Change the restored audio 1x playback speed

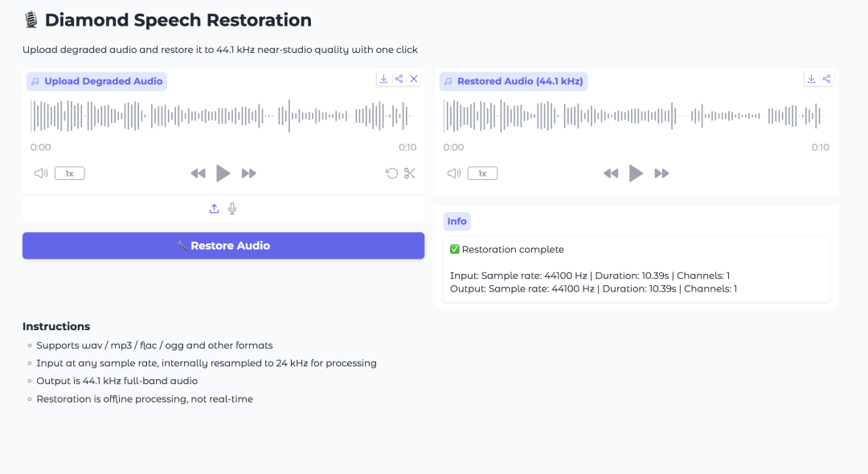[x=483, y=174]
